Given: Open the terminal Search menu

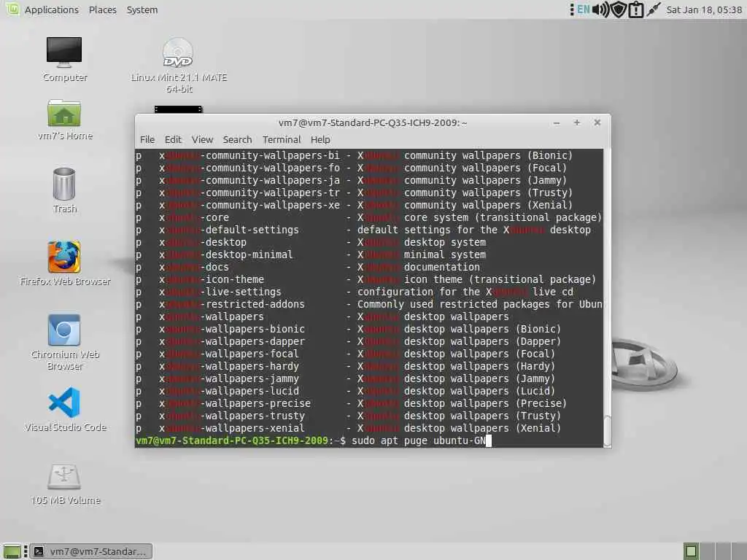Looking at the screenshot, I should 237,139.
